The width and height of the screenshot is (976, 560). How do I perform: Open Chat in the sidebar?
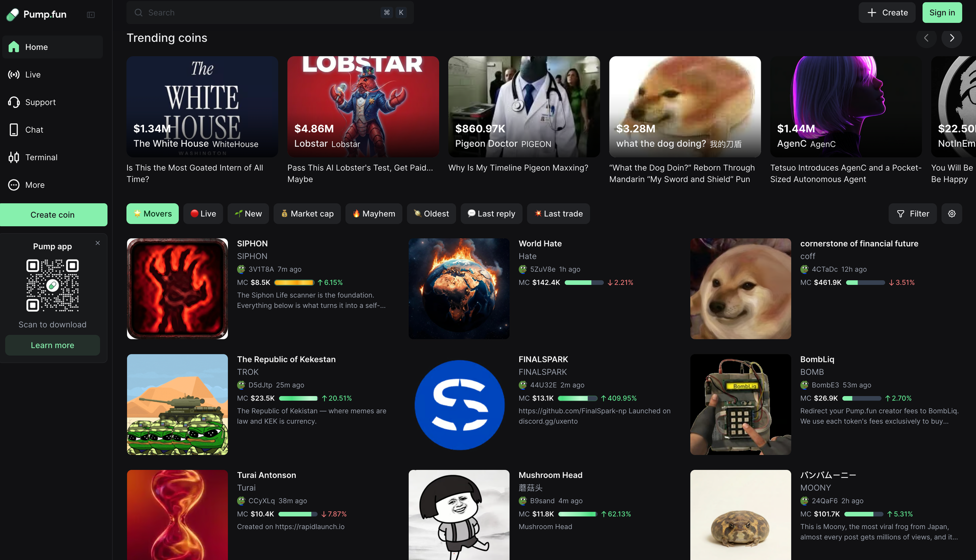[x=34, y=130]
